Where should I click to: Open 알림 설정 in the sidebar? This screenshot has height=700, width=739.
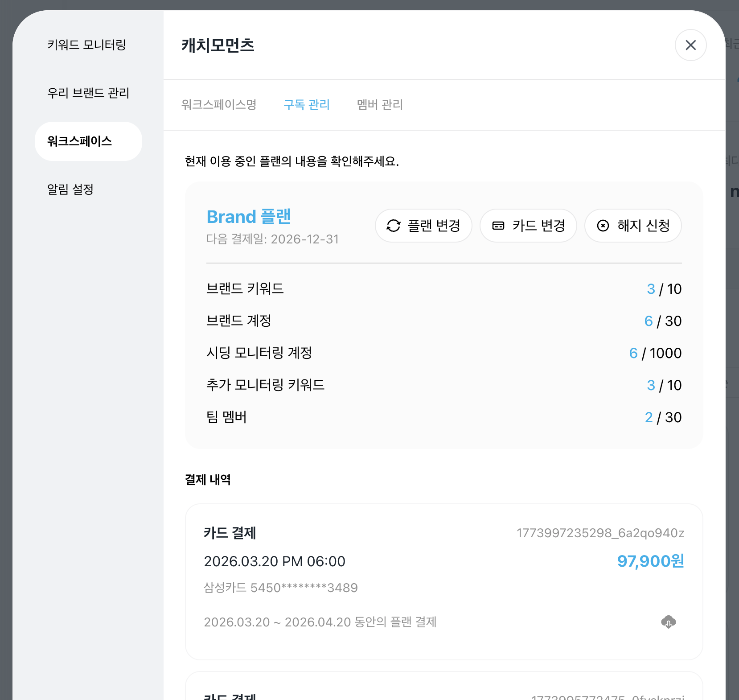pyautogui.click(x=70, y=189)
